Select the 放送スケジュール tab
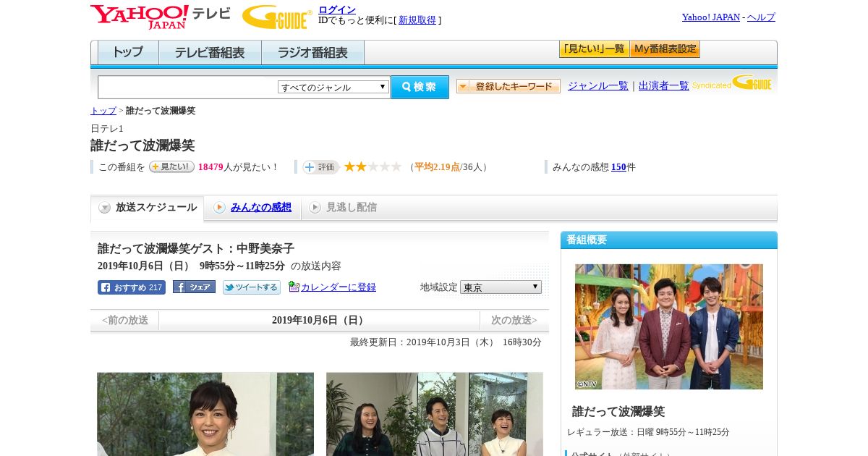 pos(148,208)
